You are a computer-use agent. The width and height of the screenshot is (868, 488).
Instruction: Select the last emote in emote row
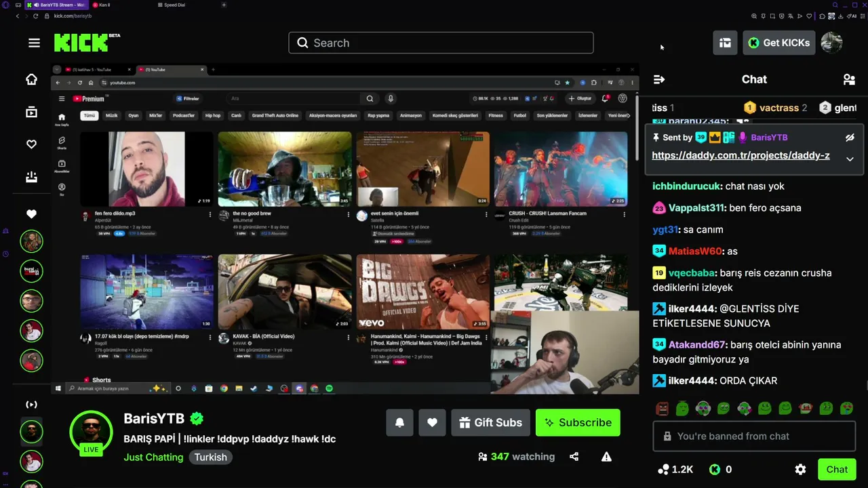[847, 408]
